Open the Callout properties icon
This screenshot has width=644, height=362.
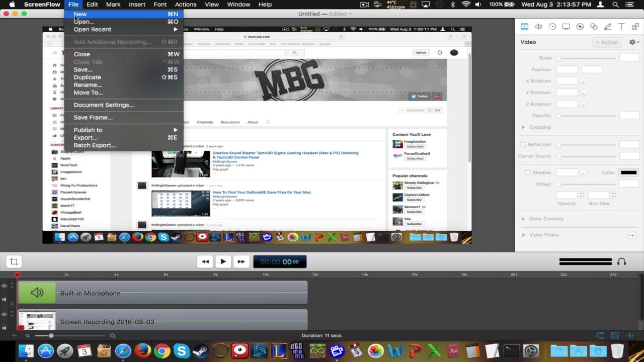click(x=580, y=27)
